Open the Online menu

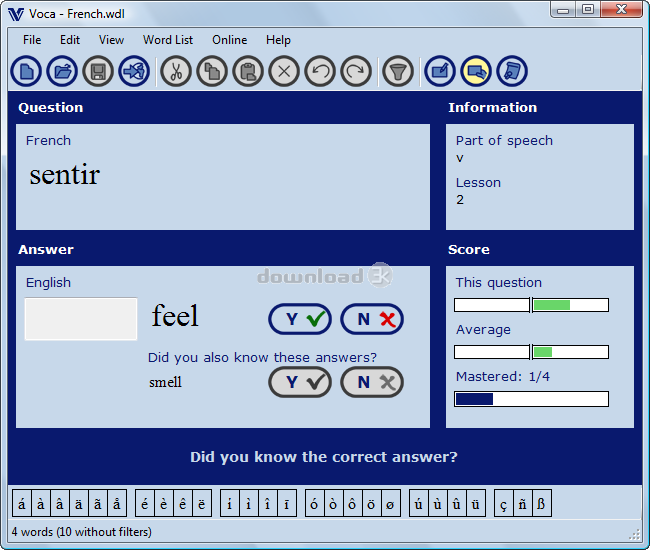[230, 40]
